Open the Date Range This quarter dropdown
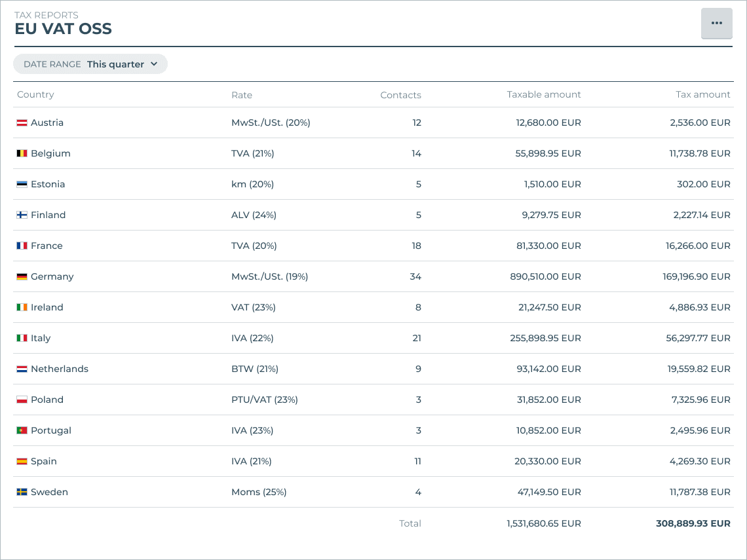This screenshot has height=560, width=747. click(90, 64)
